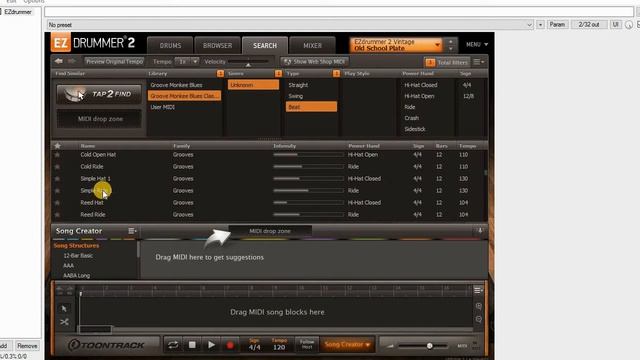Click the Remove button

tap(27, 346)
